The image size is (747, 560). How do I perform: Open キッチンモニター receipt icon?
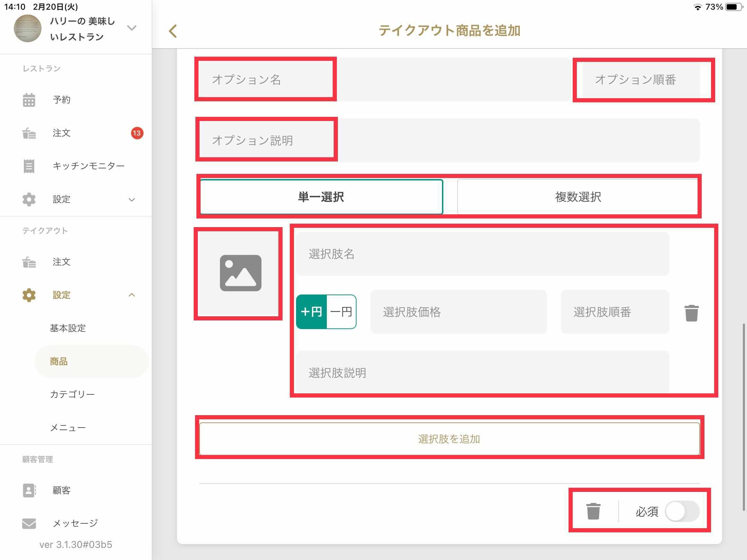(x=29, y=166)
